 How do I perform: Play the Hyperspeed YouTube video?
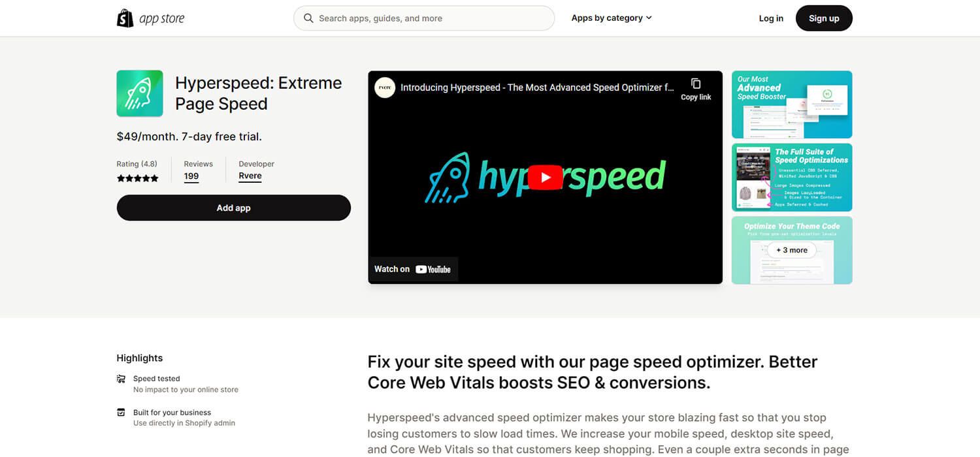545,177
